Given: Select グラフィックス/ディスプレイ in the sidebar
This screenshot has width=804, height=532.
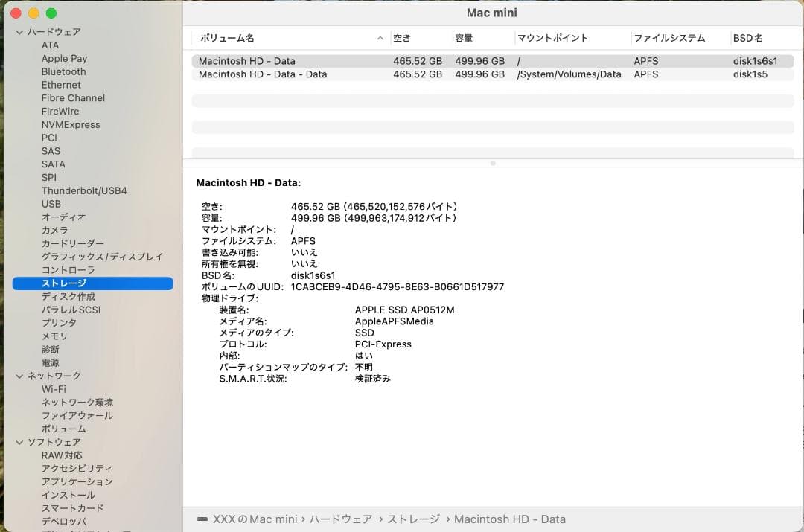Looking at the screenshot, I should coord(102,257).
